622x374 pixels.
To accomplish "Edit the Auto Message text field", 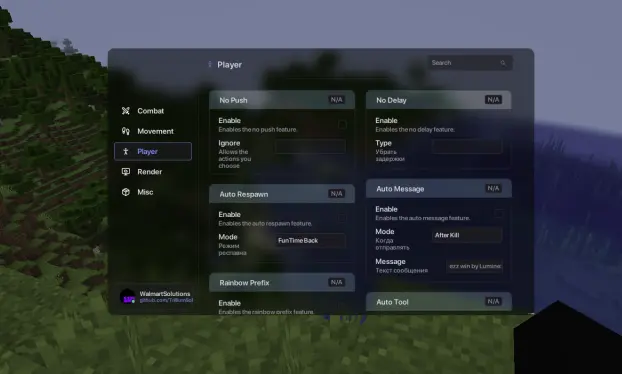I will pyautogui.click(x=474, y=266).
